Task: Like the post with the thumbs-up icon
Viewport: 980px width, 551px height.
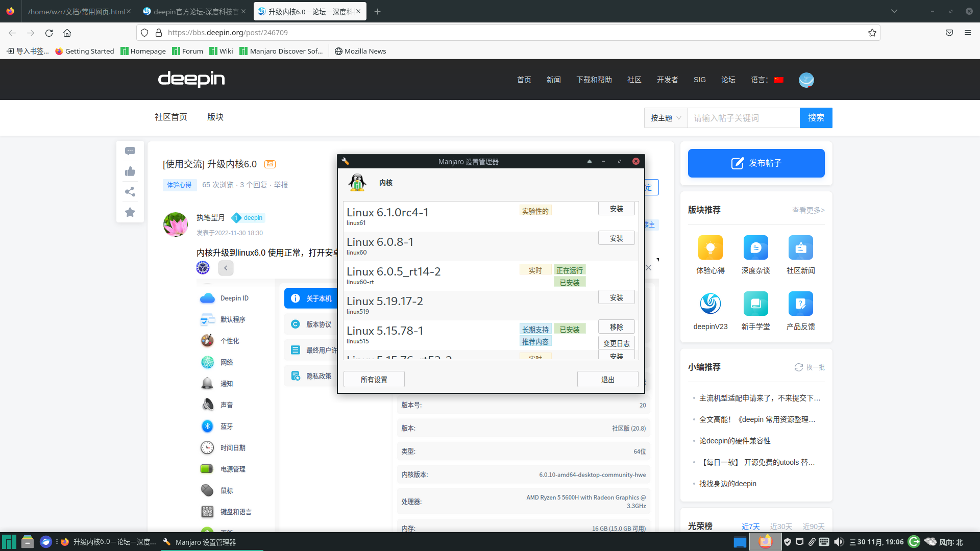Action: 130,171
